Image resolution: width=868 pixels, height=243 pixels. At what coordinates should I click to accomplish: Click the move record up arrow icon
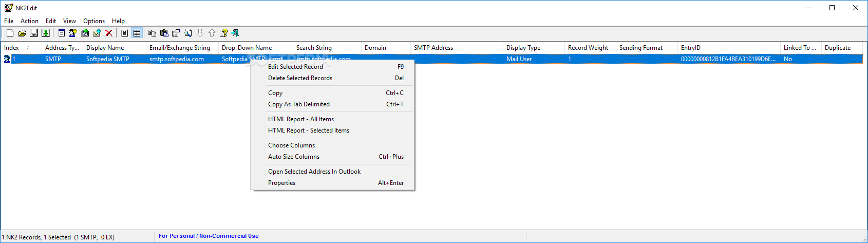[x=212, y=33]
